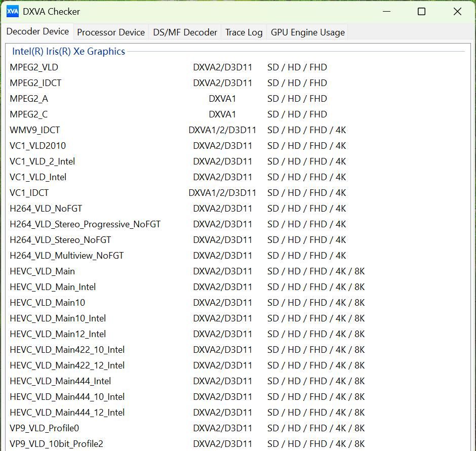476x451 pixels.
Task: Click the HEVC_VLD_Main decoder entry
Action: coord(43,271)
